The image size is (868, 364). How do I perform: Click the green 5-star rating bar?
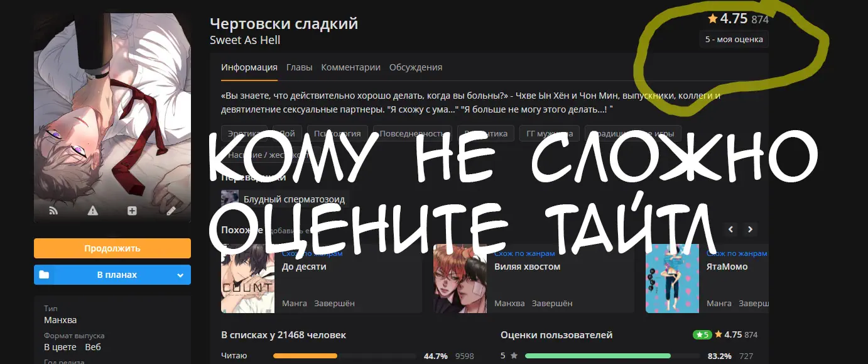[x=598, y=356]
